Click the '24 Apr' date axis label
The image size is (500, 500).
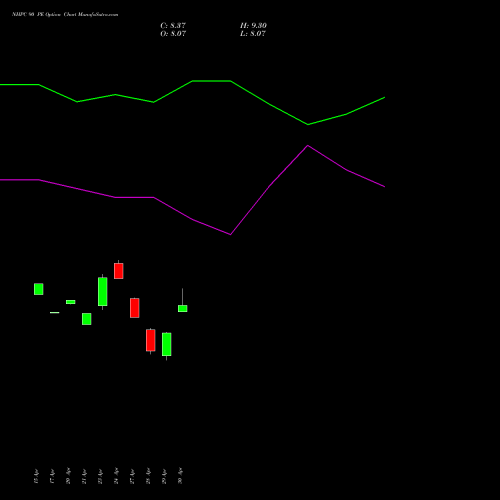coord(116,476)
